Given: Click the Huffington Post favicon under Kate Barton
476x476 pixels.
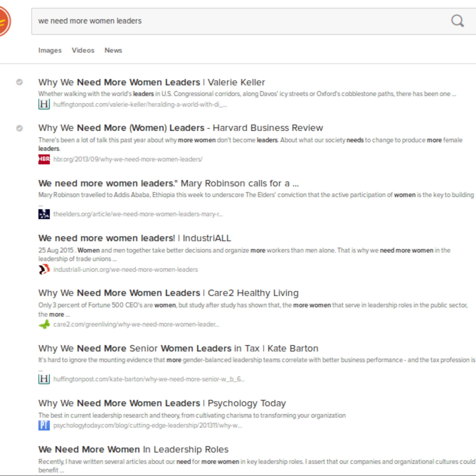Looking at the screenshot, I should click(x=44, y=379).
